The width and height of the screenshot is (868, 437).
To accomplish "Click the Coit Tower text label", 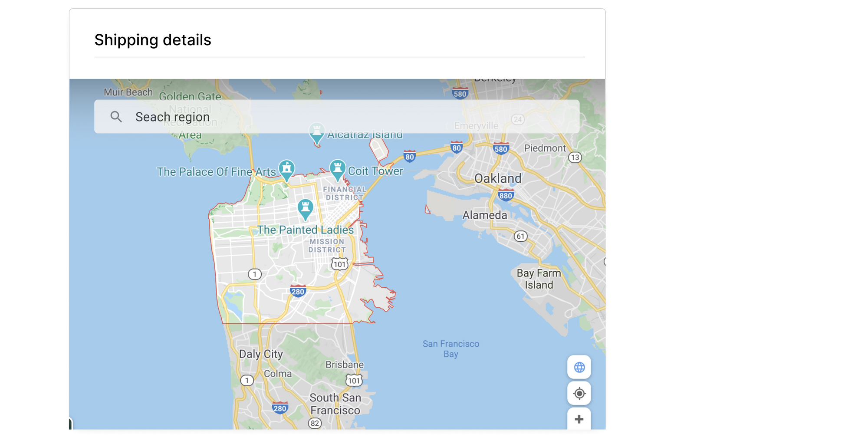I will pos(375,171).
